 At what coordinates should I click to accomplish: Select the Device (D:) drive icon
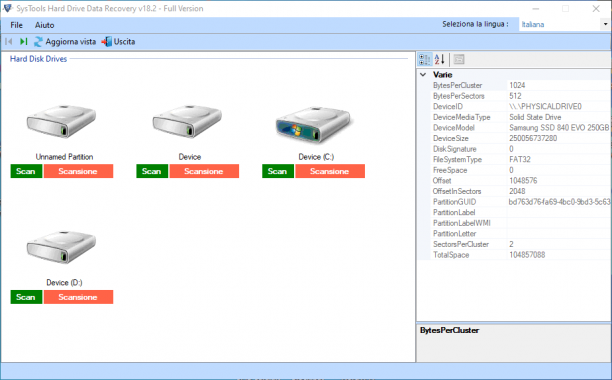(x=61, y=247)
